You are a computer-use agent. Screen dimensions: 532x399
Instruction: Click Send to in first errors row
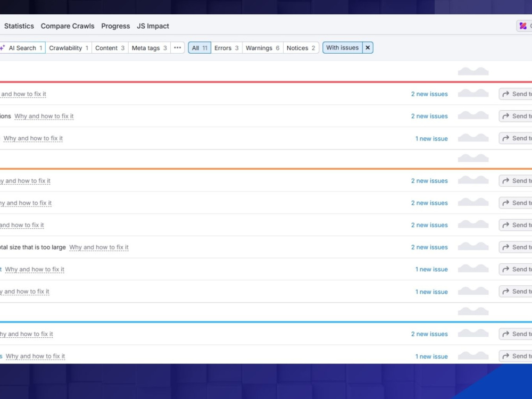[x=516, y=94]
